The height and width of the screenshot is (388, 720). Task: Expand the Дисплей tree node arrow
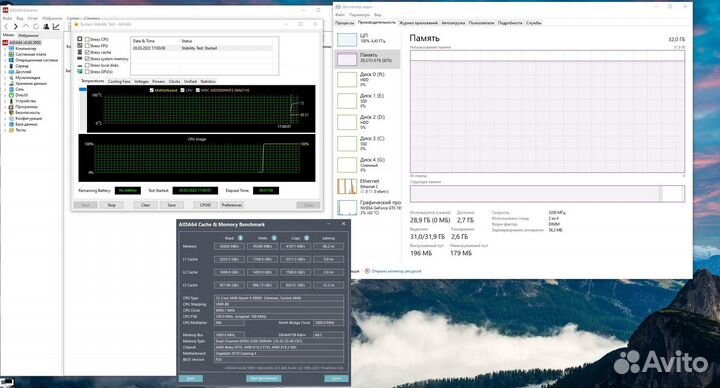tap(5, 72)
